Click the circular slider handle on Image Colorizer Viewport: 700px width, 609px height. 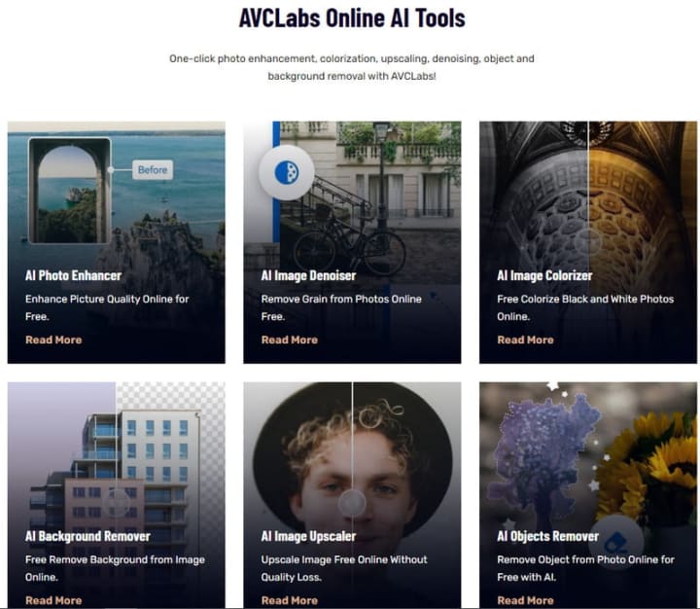(588, 241)
